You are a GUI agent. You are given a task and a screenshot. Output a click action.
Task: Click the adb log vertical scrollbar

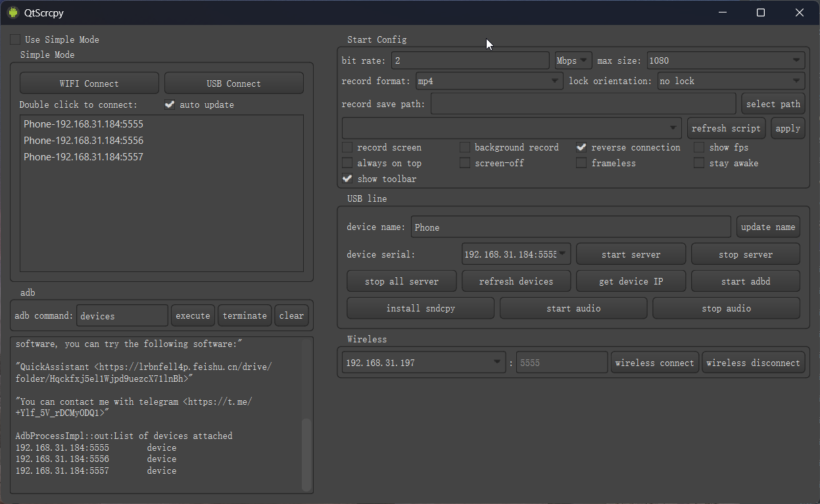point(306,455)
